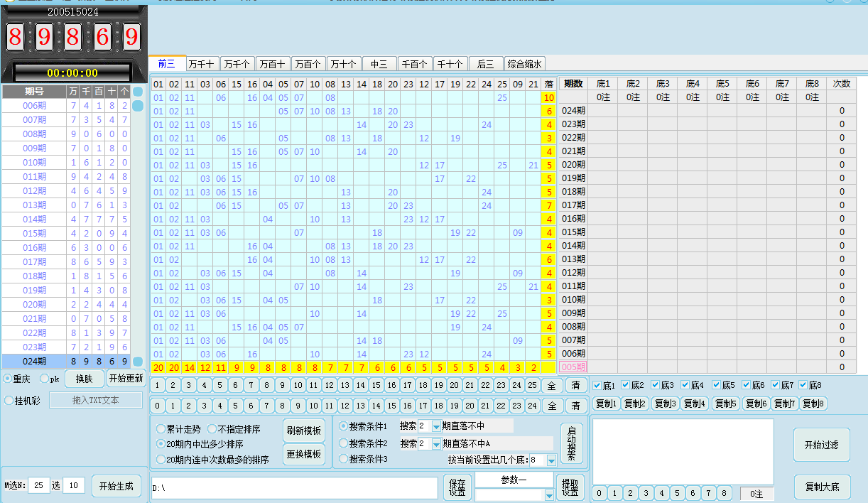Click the D:\ path input field
This screenshot has height=503, width=868.
coord(295,488)
